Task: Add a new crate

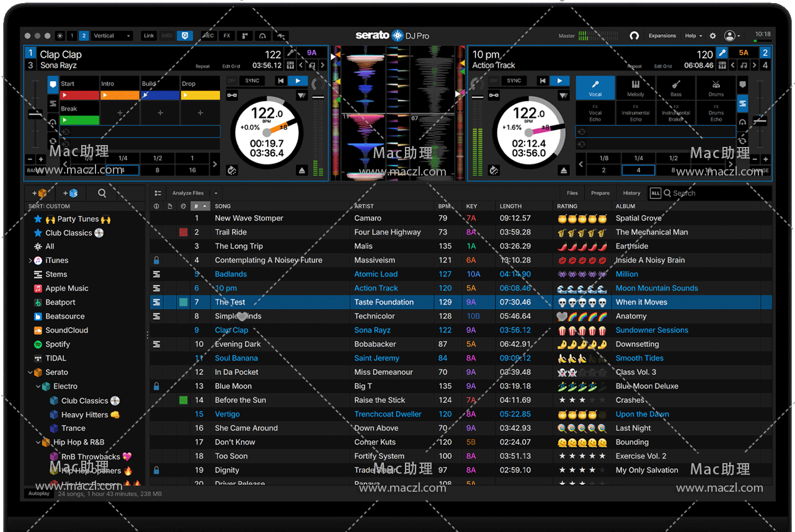Action: (x=38, y=193)
